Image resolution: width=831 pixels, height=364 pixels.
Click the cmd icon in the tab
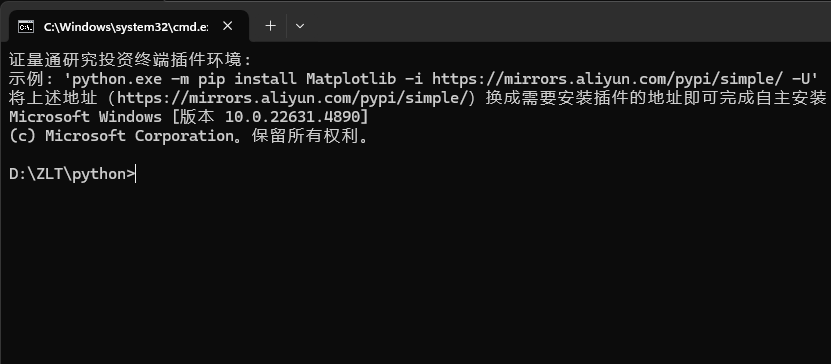tap(25, 26)
